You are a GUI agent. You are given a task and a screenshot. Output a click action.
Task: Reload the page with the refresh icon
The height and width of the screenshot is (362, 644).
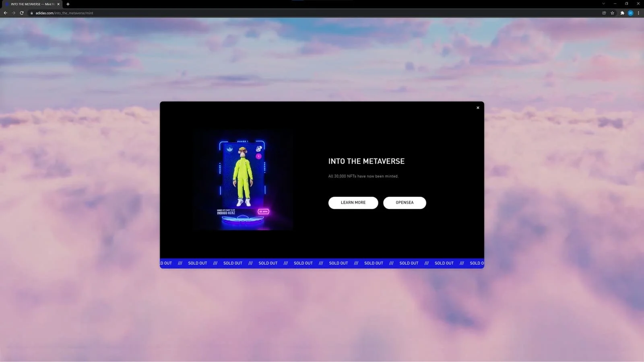(21, 13)
